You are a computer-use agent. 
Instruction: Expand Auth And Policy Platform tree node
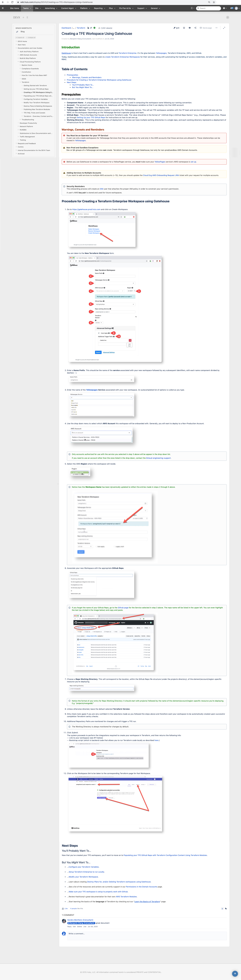pos(18,52)
